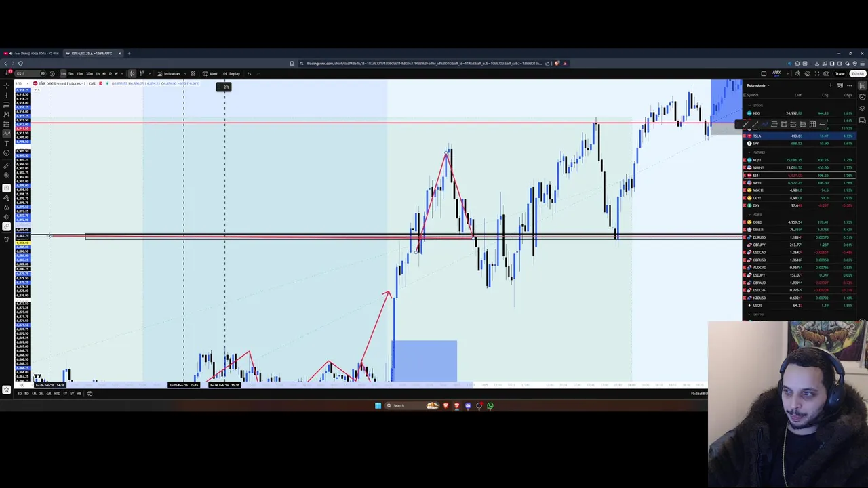This screenshot has width=868, height=488.
Task: Toggle the watchlist panel sidebar icon
Action: point(863,85)
